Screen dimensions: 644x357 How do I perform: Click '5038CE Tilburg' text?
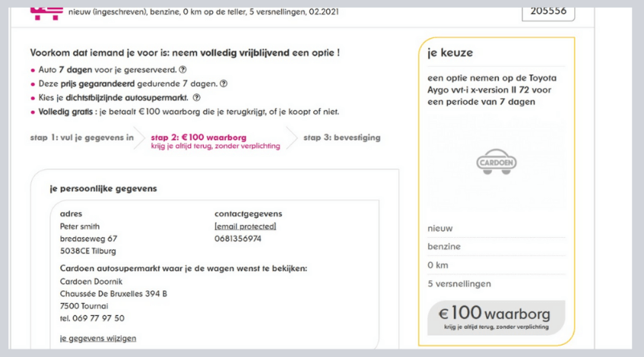88,251
